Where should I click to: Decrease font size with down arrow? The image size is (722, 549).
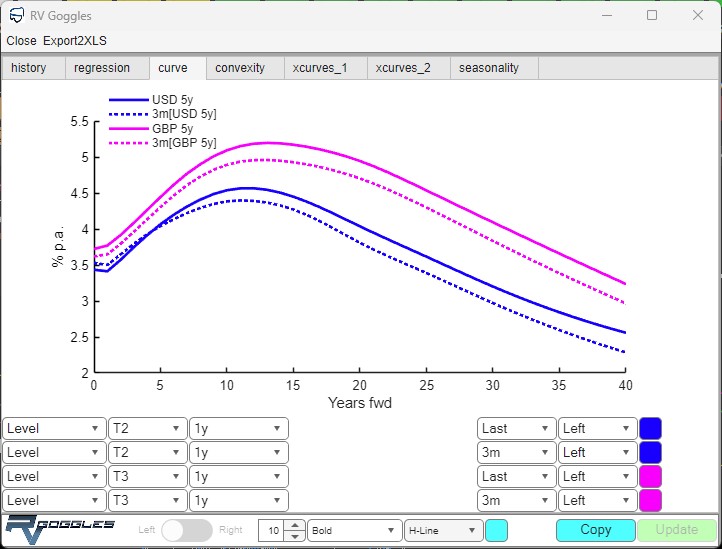click(295, 536)
